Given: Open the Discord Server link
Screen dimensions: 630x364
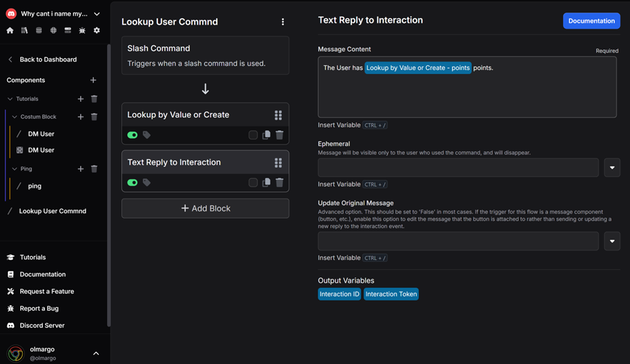Looking at the screenshot, I should coord(42,325).
